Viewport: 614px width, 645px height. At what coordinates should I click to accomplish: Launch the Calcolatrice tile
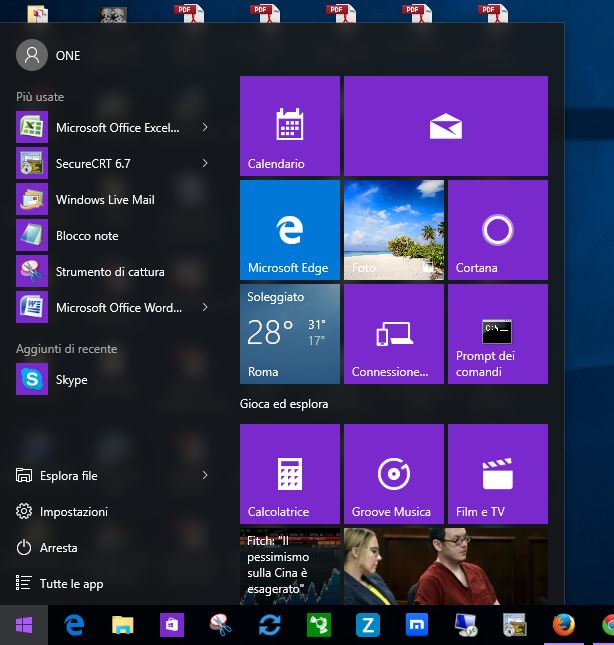coord(290,474)
